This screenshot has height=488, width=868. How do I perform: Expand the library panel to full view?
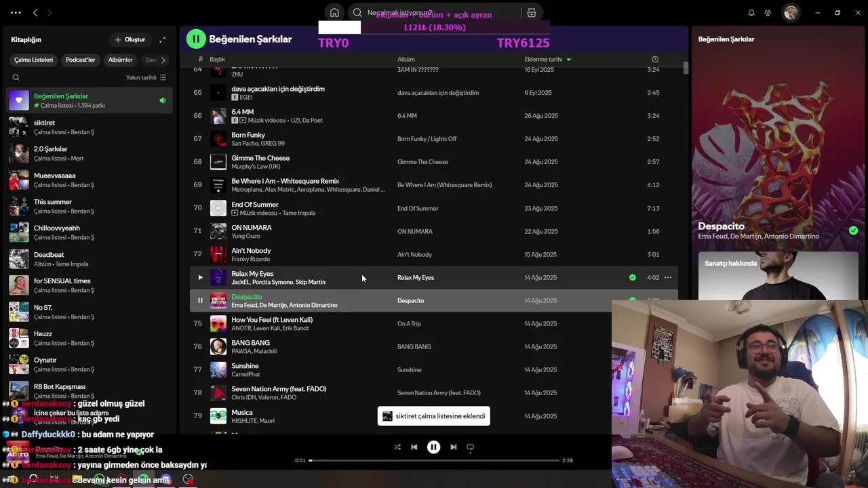click(162, 39)
